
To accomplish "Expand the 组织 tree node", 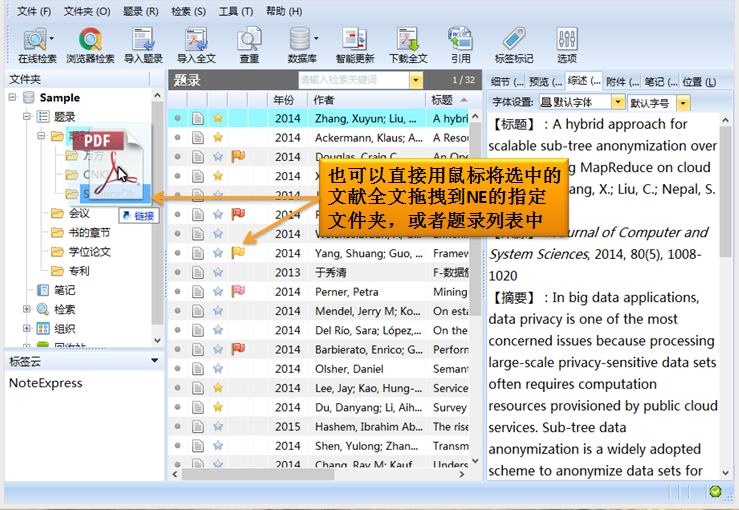I will 27,329.
